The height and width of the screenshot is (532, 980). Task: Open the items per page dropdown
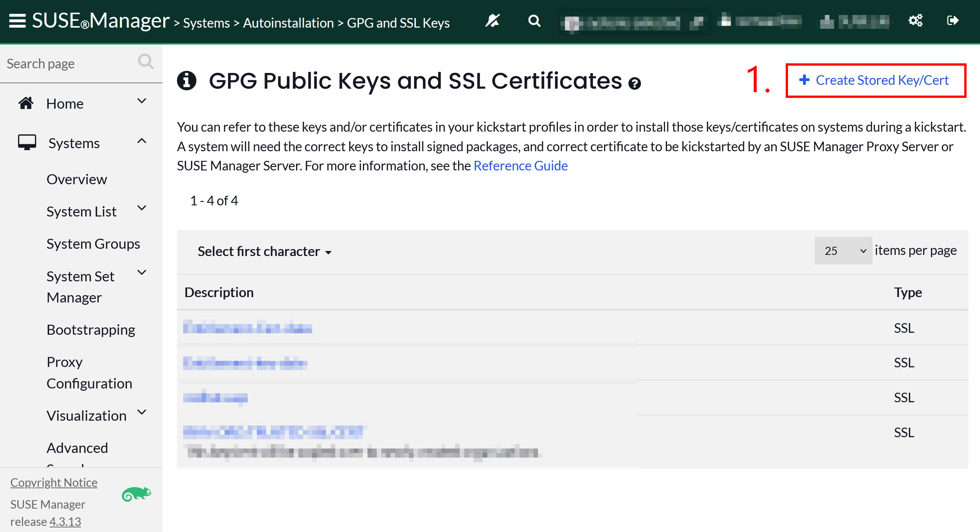843,251
